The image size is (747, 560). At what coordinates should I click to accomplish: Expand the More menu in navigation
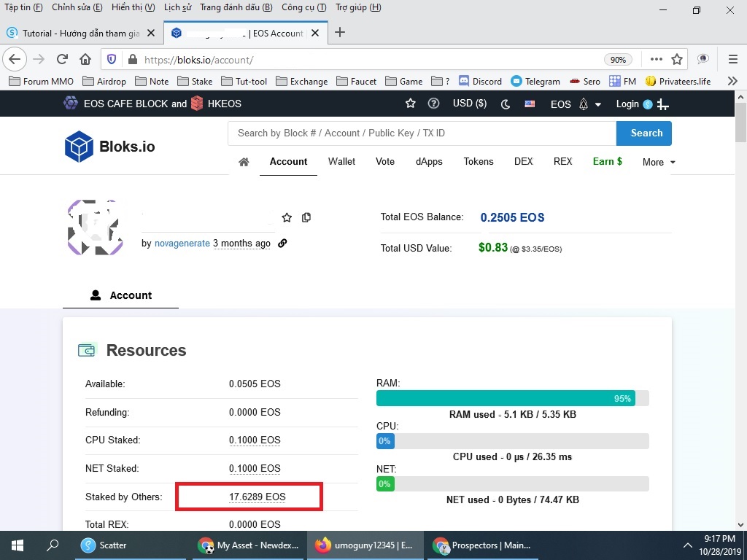click(659, 162)
